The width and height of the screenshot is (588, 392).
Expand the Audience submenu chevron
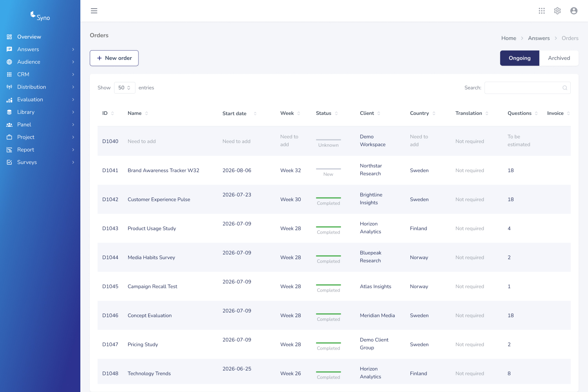[x=73, y=62]
